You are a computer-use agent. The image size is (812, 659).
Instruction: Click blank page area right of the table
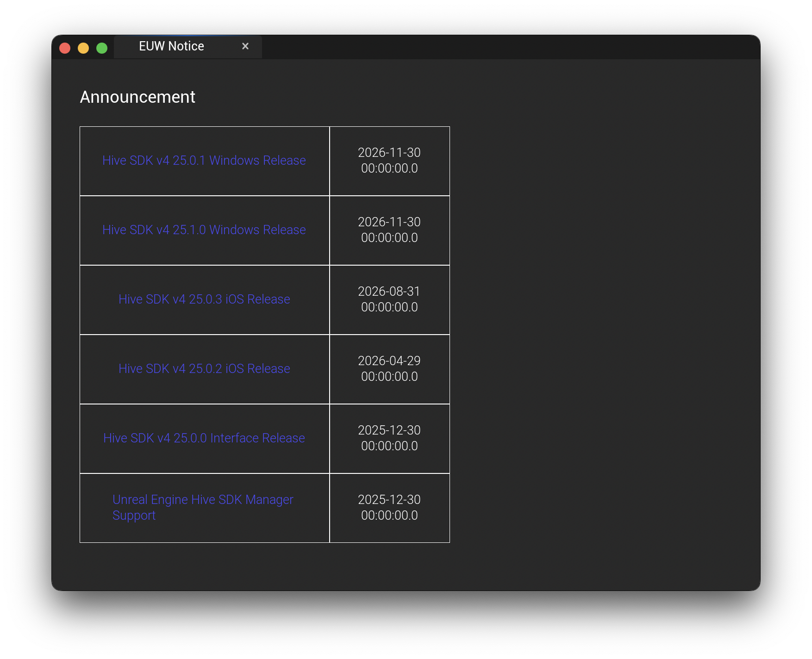(602, 324)
